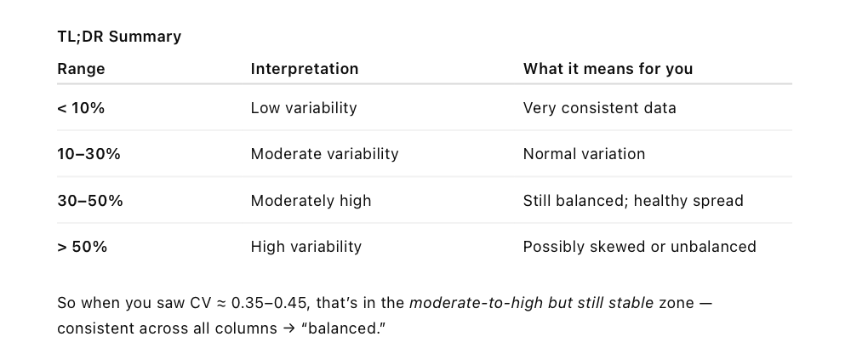Click the 'What it means for you' header
Image resolution: width=868 pixels, height=354 pixels.
(608, 69)
